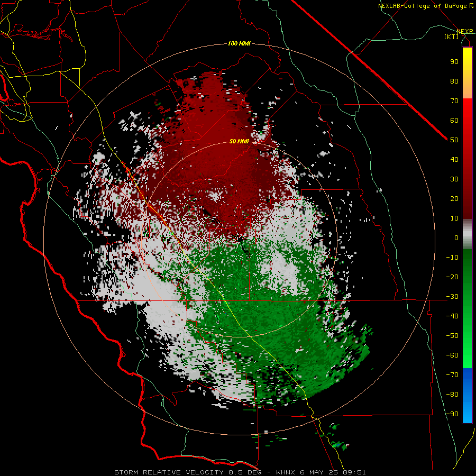476x476 pixels.
Task: Click the -20 value on velocity scale
Action: 452,277
